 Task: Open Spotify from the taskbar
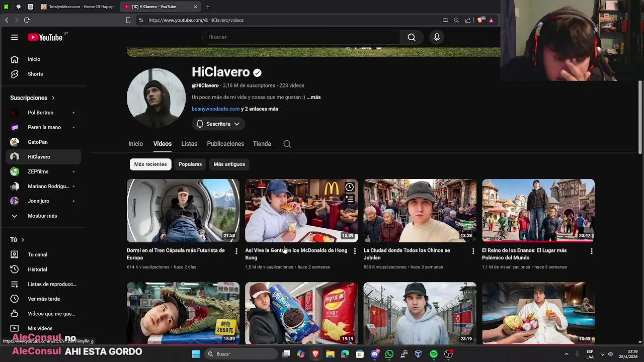(434, 354)
